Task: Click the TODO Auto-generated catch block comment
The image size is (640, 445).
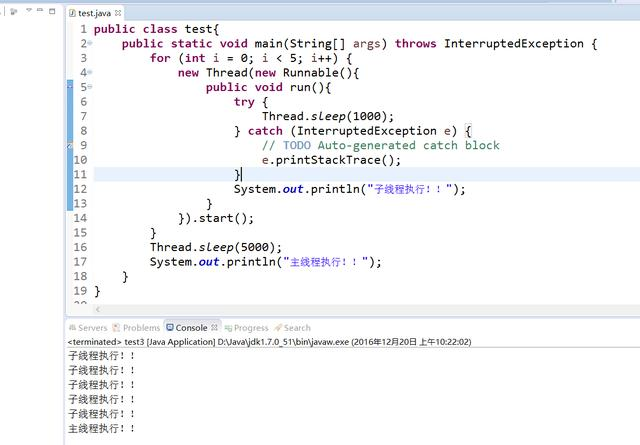Action: click(380, 145)
